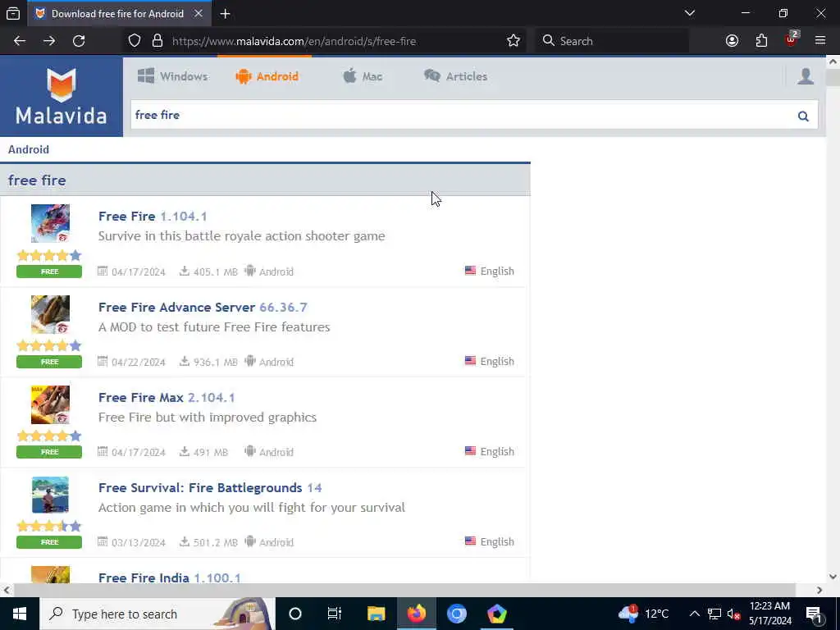Click FREE badge under Free Fire
840x630 pixels.
click(49, 272)
